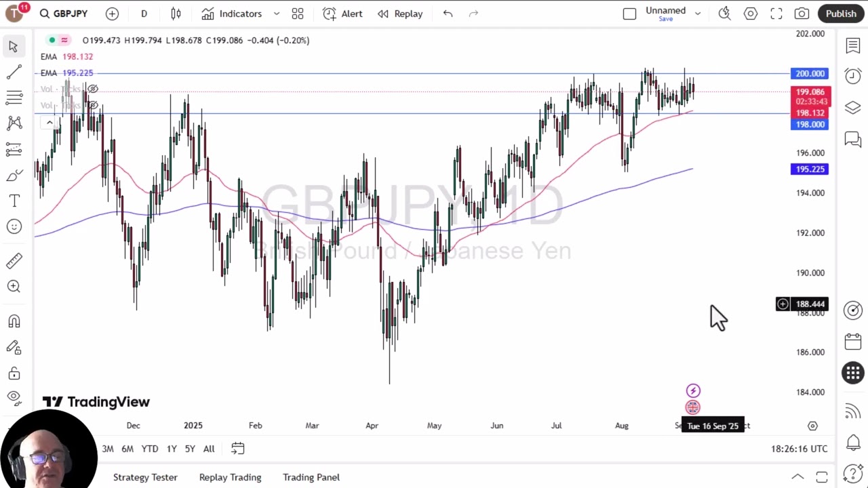Screen dimensions: 868x488
Task: Select the trend line drawing tool
Action: (14, 72)
